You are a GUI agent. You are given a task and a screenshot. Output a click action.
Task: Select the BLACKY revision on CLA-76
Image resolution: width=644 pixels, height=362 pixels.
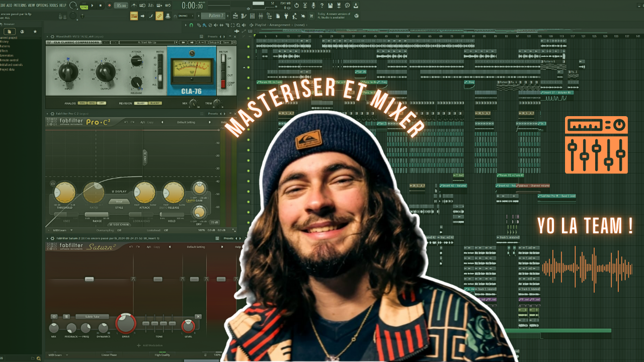(x=155, y=103)
